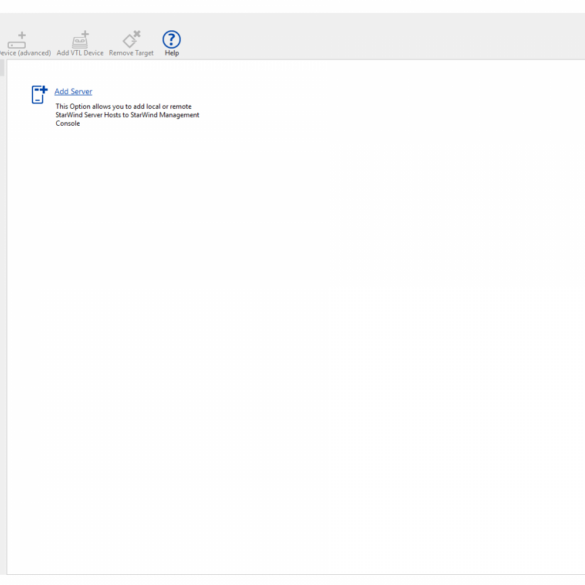
Task: Click the Add Server icon
Action: (x=39, y=94)
